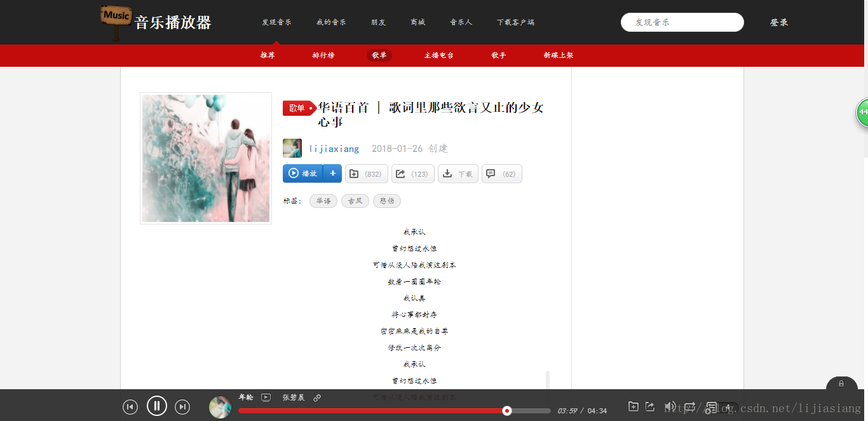Download the playlist via 下载 button
The height and width of the screenshot is (421, 868).
pyautogui.click(x=458, y=174)
